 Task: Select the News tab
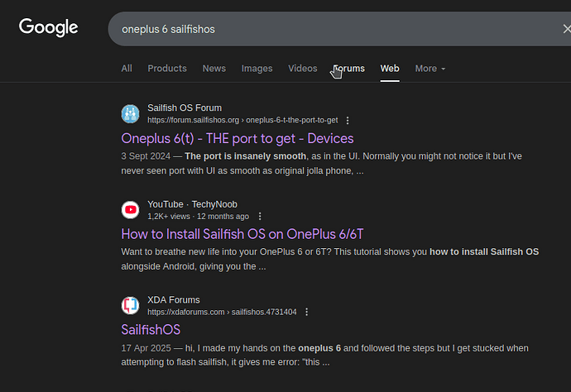click(214, 69)
